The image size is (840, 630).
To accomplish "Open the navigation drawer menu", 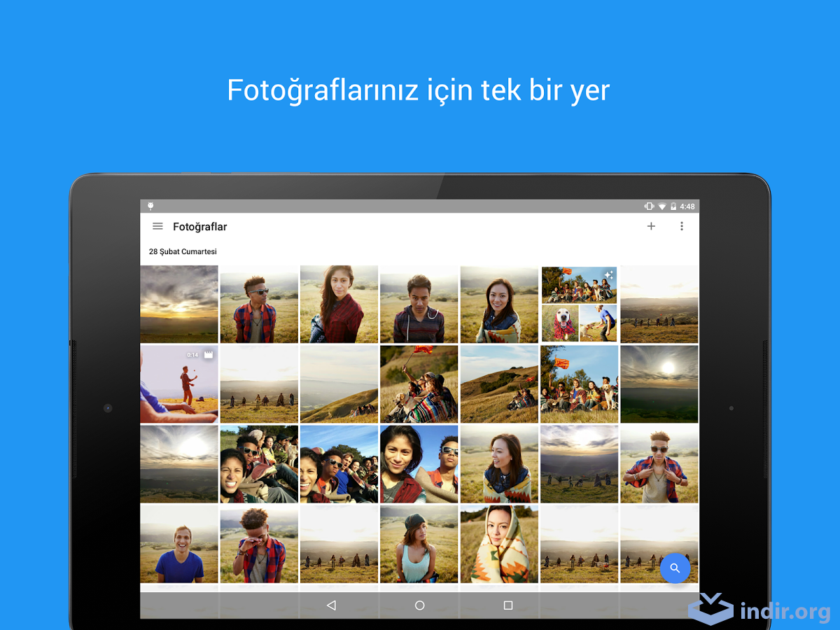I will click(x=157, y=226).
